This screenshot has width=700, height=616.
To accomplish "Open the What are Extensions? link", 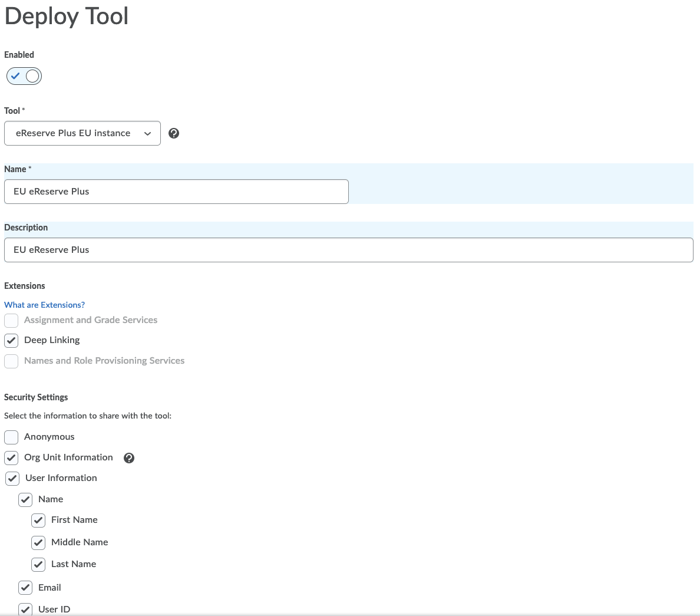I will 44,305.
